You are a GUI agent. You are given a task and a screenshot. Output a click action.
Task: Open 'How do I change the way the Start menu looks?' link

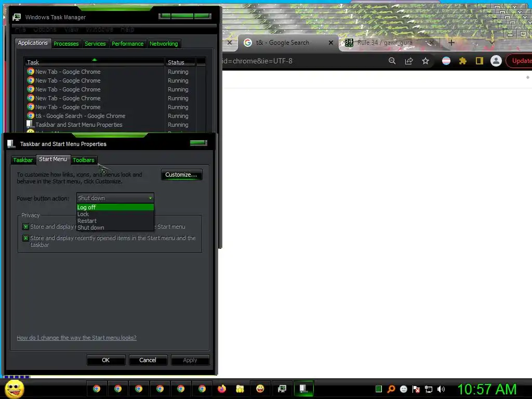point(77,338)
